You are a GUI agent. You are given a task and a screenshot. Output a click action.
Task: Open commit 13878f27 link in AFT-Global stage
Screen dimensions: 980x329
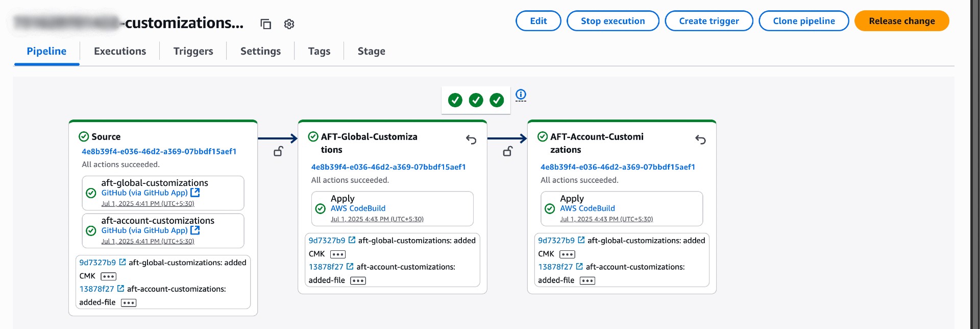click(x=326, y=267)
